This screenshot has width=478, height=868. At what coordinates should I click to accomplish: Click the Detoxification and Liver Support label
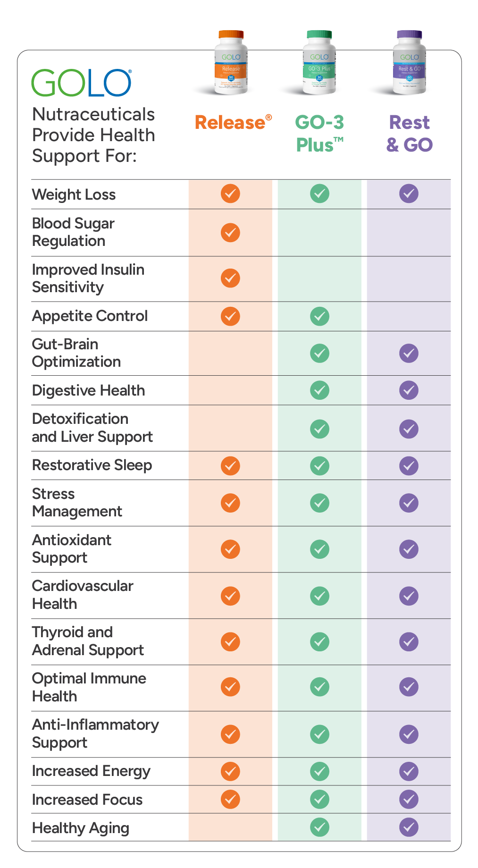pyautogui.click(x=92, y=428)
